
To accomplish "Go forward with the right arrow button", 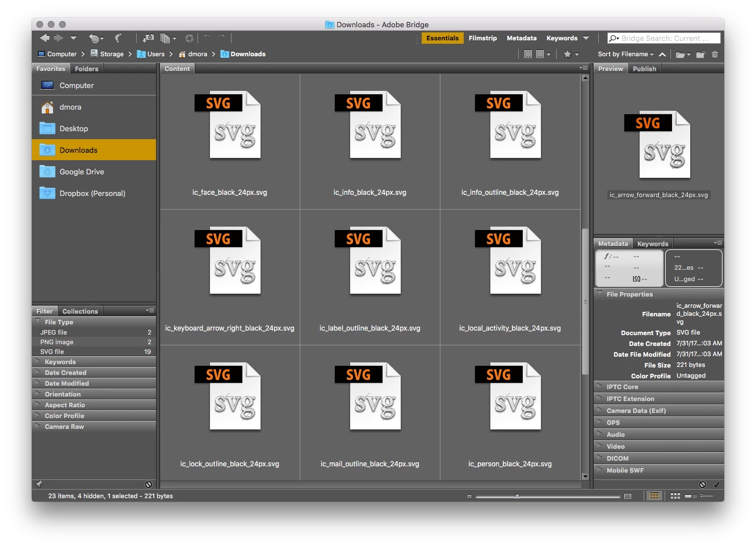I will 58,38.
